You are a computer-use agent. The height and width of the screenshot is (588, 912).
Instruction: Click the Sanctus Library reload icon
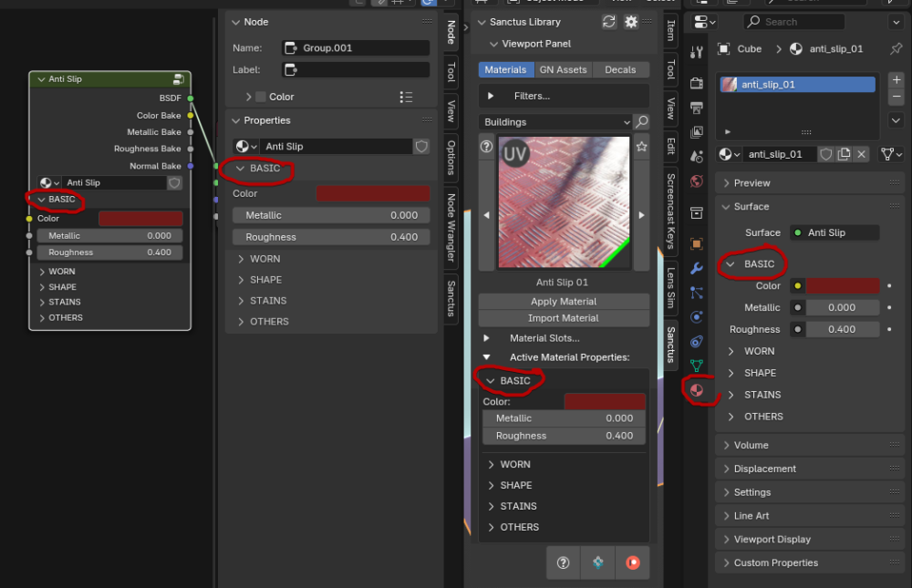[609, 22]
